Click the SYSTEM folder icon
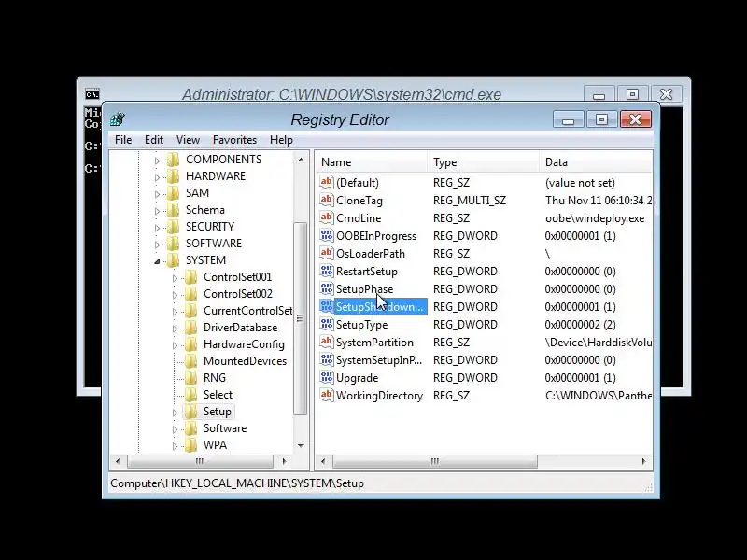Viewport: 747px width, 560px height. (174, 260)
